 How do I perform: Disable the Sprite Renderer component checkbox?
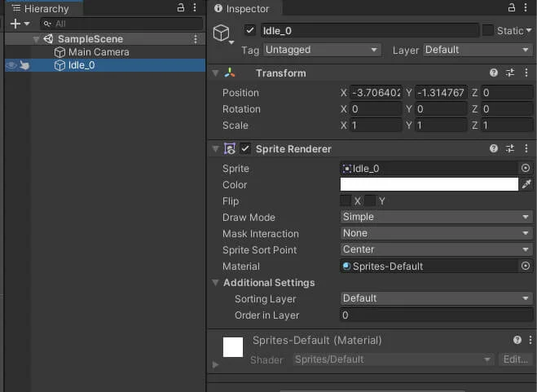[245, 148]
